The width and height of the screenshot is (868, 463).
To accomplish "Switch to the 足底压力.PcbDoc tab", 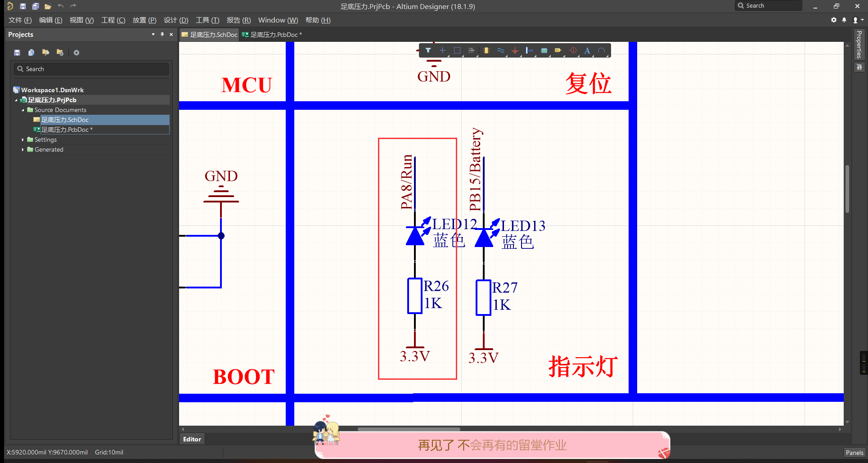I will (272, 34).
